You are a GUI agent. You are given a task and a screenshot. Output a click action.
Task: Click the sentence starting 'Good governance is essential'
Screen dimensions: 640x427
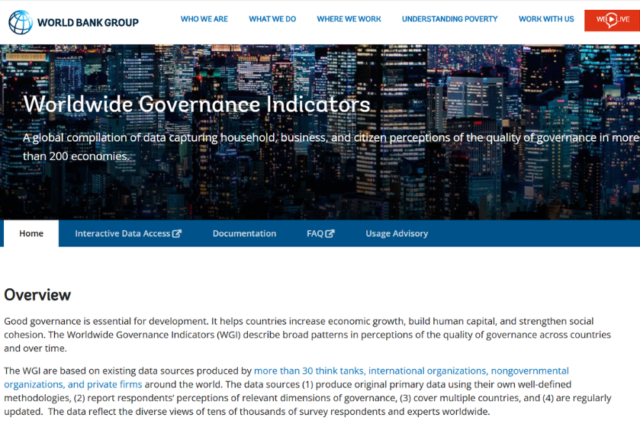coord(106,321)
